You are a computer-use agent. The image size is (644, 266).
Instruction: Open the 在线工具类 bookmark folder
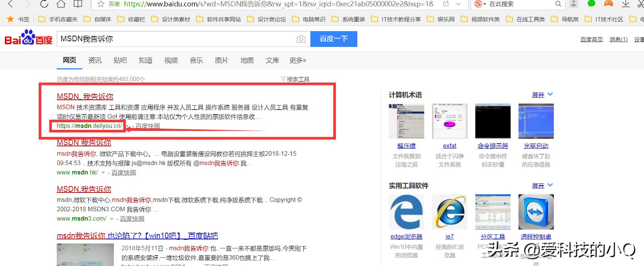click(525, 19)
